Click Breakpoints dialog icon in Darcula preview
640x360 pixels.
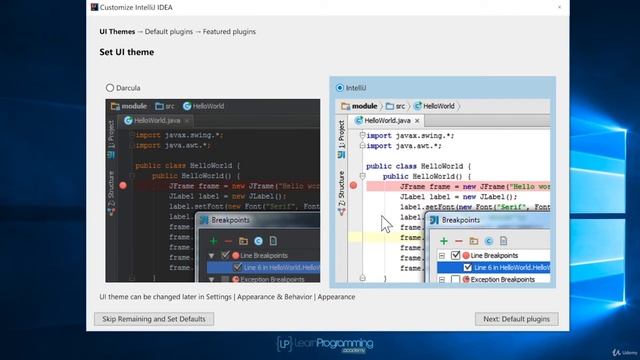pyautogui.click(x=204, y=220)
